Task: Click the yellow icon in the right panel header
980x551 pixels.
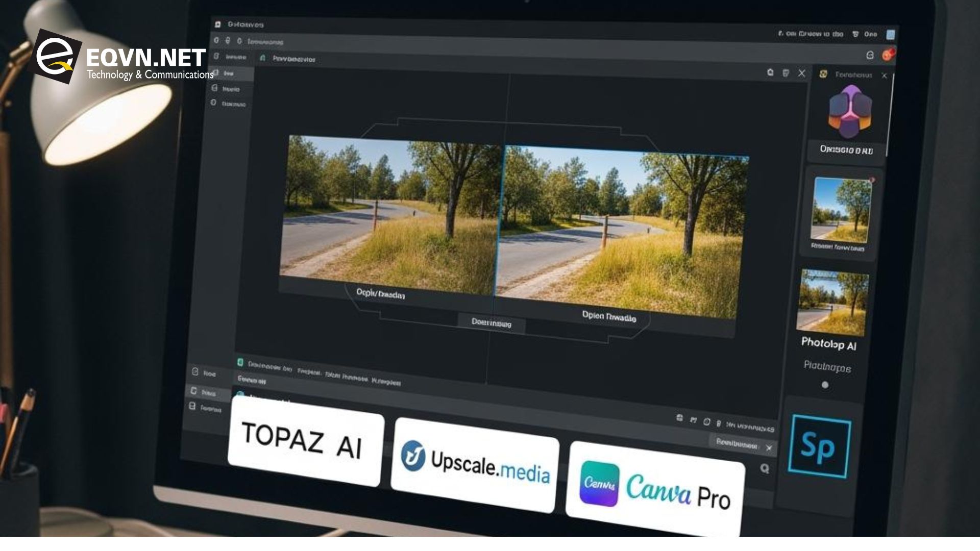Action: [x=823, y=74]
